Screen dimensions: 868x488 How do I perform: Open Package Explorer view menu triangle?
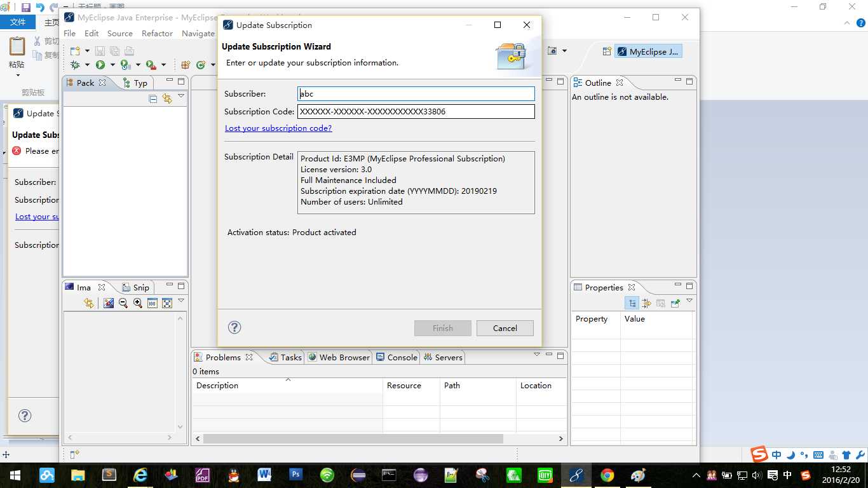tap(181, 96)
